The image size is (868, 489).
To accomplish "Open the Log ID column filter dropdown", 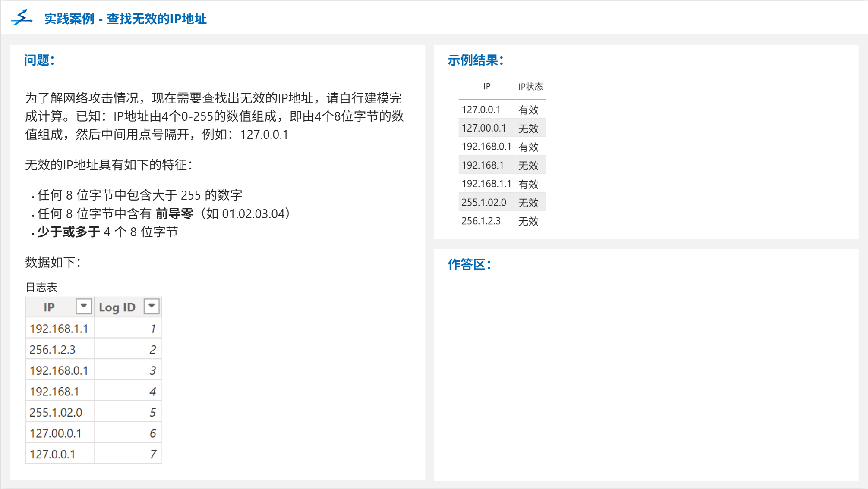I will [151, 306].
